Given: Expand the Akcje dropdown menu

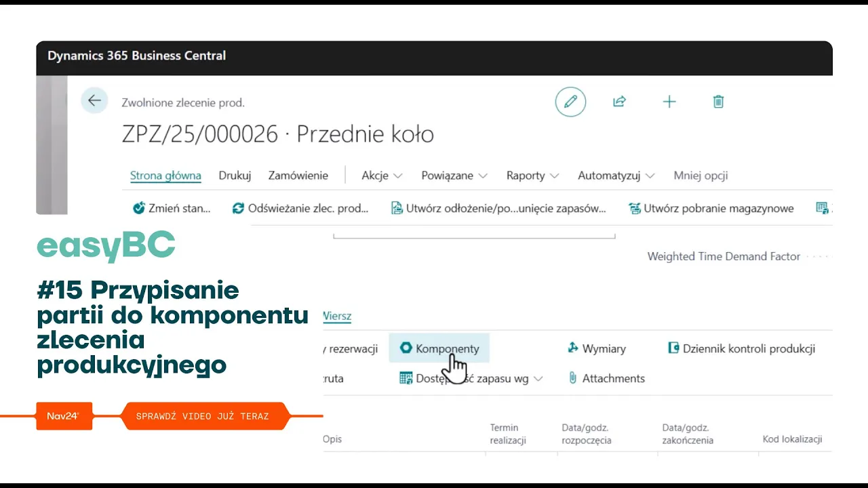Looking at the screenshot, I should 382,176.
